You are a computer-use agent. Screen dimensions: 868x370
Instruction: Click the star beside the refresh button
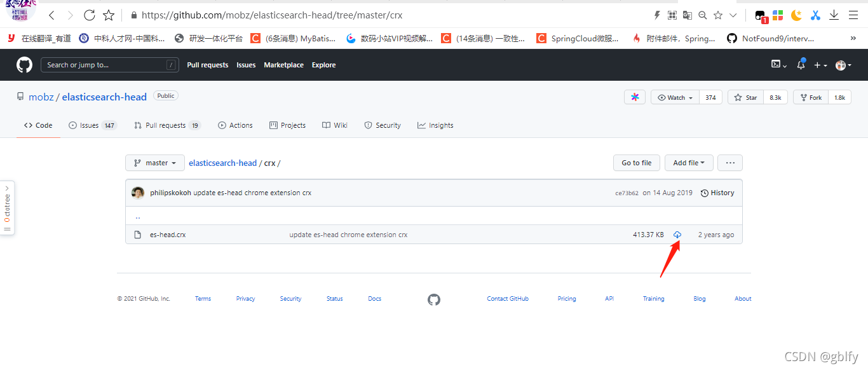(109, 15)
